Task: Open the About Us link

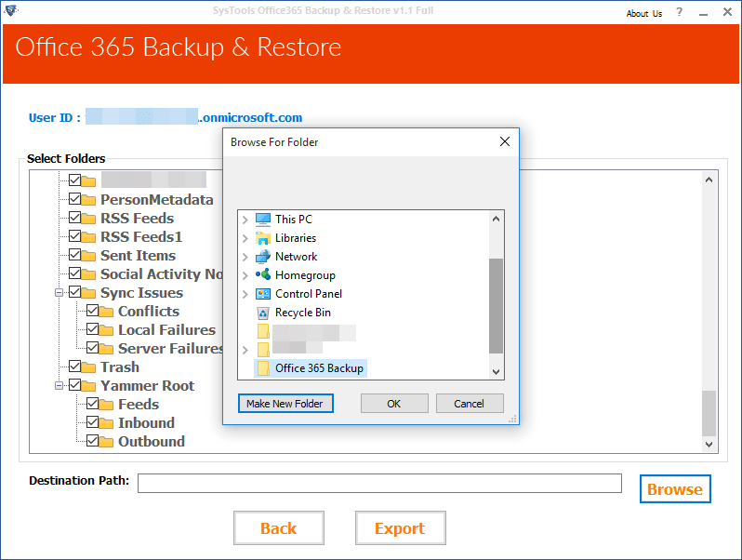Action: tap(644, 13)
